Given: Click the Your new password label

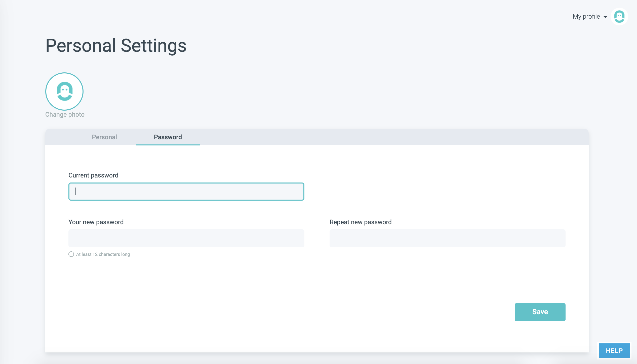Looking at the screenshot, I should [x=96, y=222].
